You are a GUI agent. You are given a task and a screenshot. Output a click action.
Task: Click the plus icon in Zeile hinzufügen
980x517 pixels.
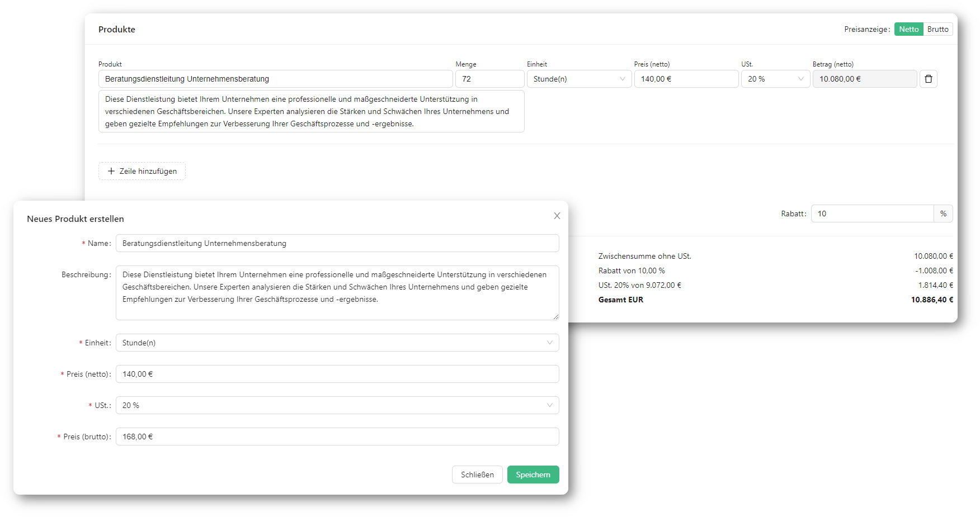111,171
